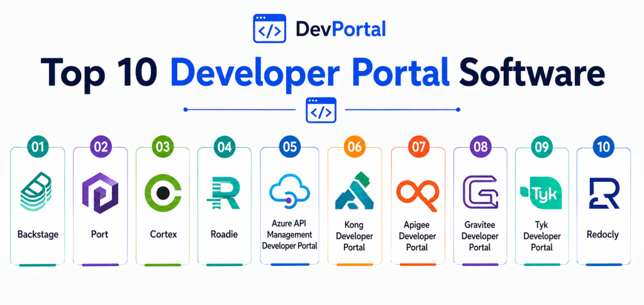This screenshot has width=644, height=305.
Task: Select the Roadie R logo
Action: point(225,193)
